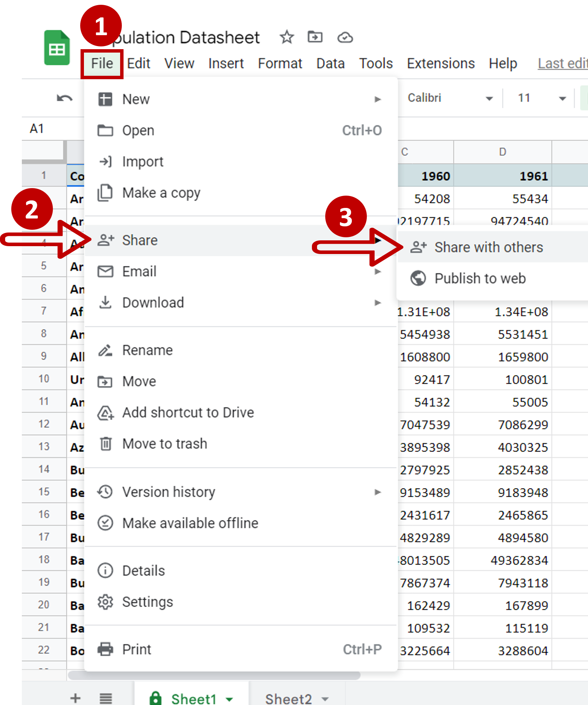Click the Share with others person icon

[x=418, y=247]
